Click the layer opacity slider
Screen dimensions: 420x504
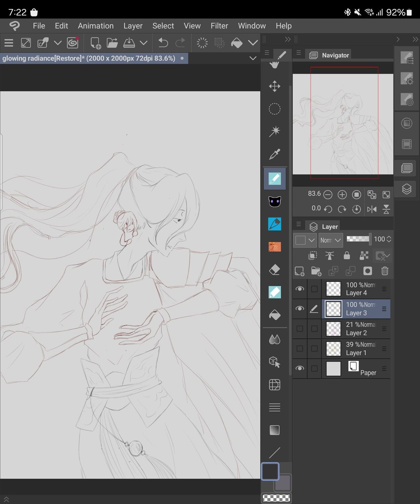click(358, 239)
